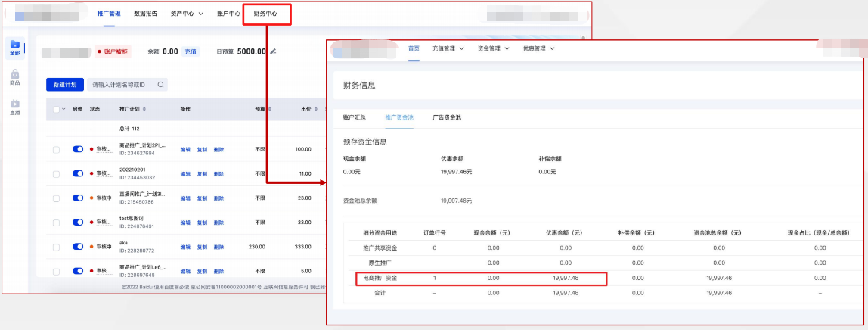Click the pencil icon beside 日预算 5000.00
The width and height of the screenshot is (868, 330).
(273, 51)
